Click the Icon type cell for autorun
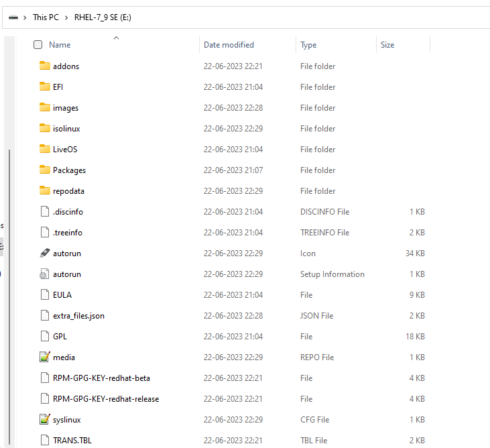 coord(308,254)
